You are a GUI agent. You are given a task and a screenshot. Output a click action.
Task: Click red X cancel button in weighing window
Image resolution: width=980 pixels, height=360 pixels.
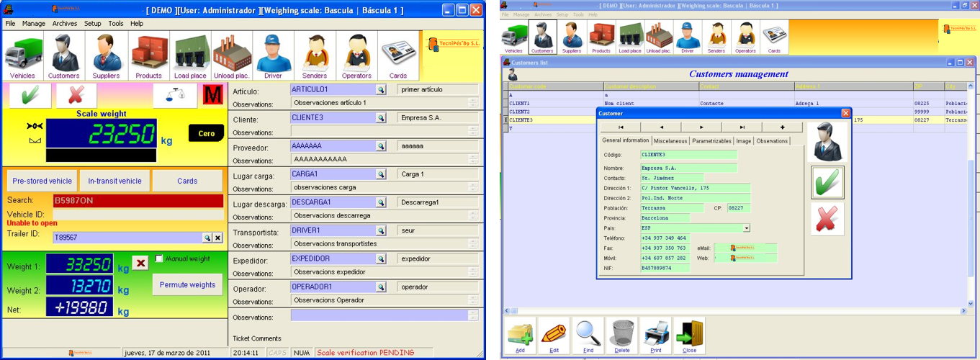(x=76, y=95)
